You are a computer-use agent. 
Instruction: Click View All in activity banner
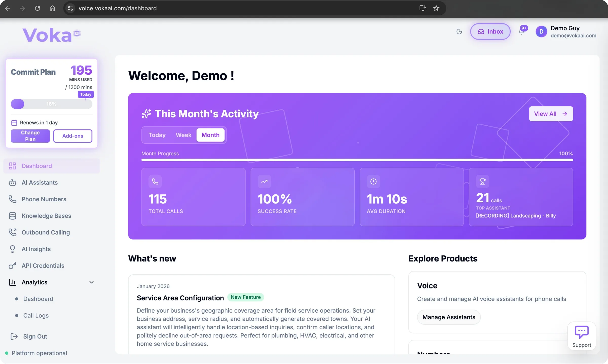551,114
